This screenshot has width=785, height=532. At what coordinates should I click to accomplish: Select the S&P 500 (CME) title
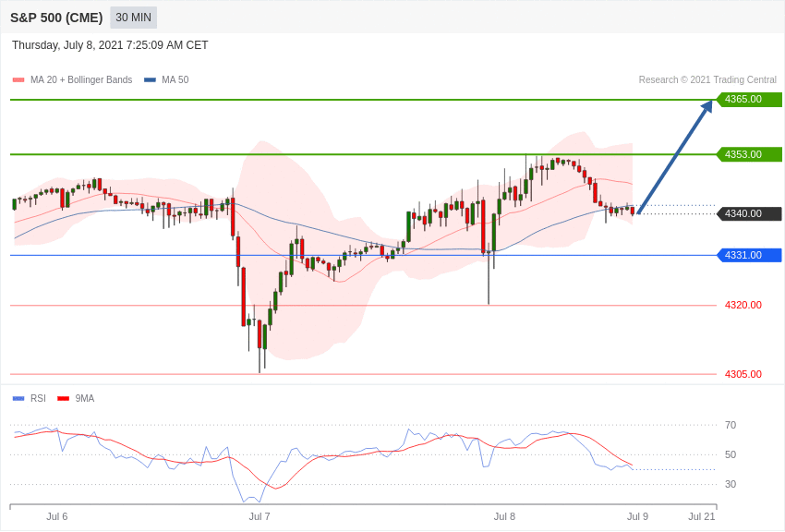pos(56,18)
